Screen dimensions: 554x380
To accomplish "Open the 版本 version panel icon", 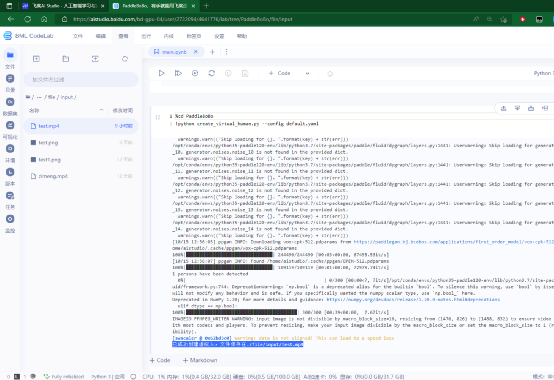I will pyautogui.click(x=10, y=172).
